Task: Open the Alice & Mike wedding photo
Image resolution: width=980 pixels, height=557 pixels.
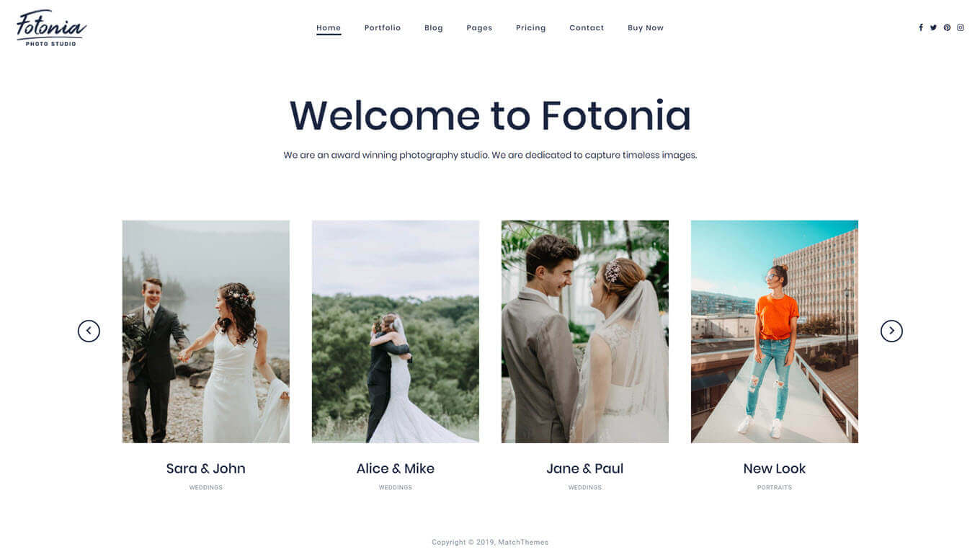Action: point(396,331)
